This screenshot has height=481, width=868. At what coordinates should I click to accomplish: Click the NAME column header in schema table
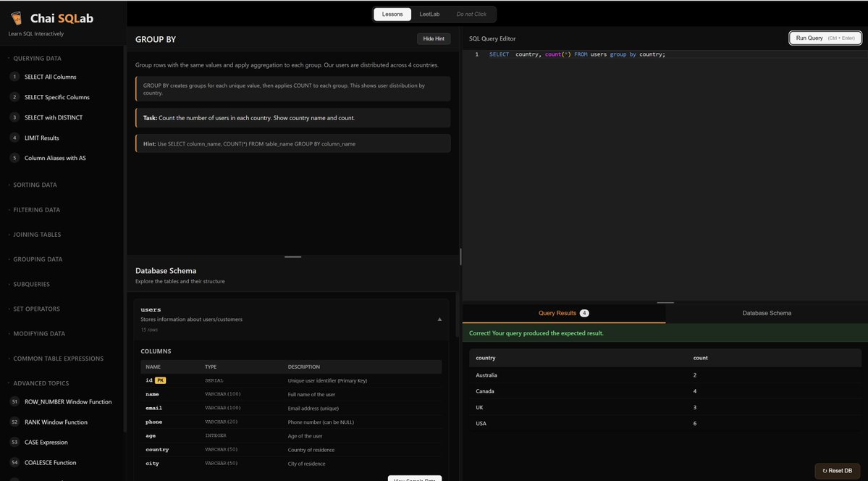tap(153, 367)
